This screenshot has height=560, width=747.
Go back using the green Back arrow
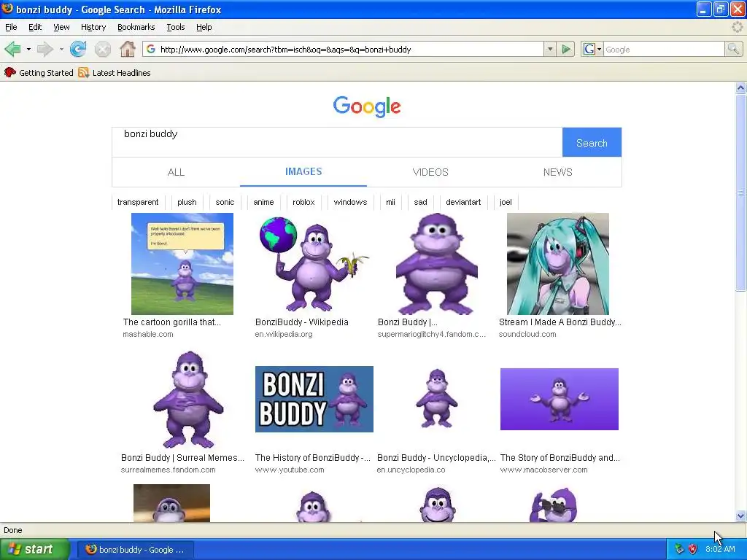click(12, 49)
